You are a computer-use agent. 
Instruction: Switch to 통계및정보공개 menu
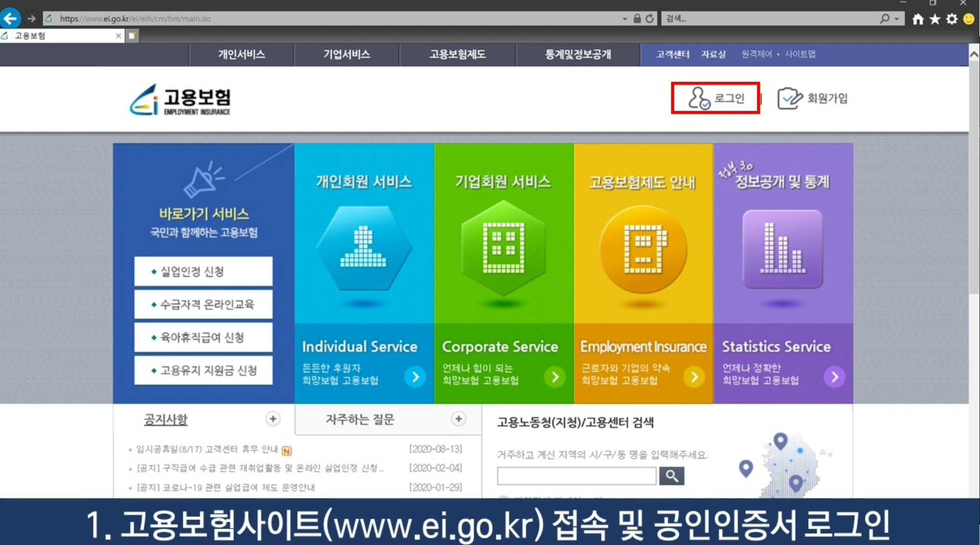tap(577, 54)
